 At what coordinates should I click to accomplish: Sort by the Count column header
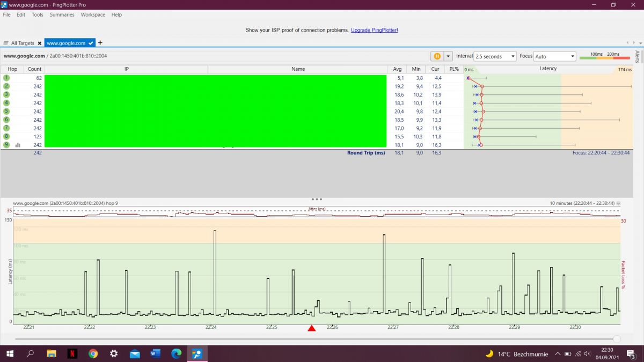click(x=34, y=69)
